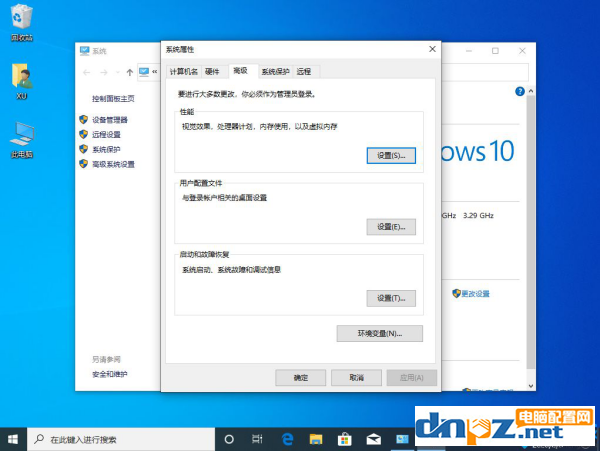This screenshot has height=451, width=600.
Task: Click 3.29 GHz processor speed text
Action: pos(478,216)
